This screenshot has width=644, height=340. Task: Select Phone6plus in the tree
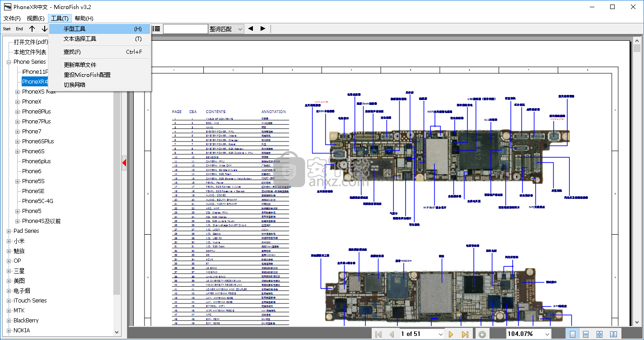tap(37, 161)
